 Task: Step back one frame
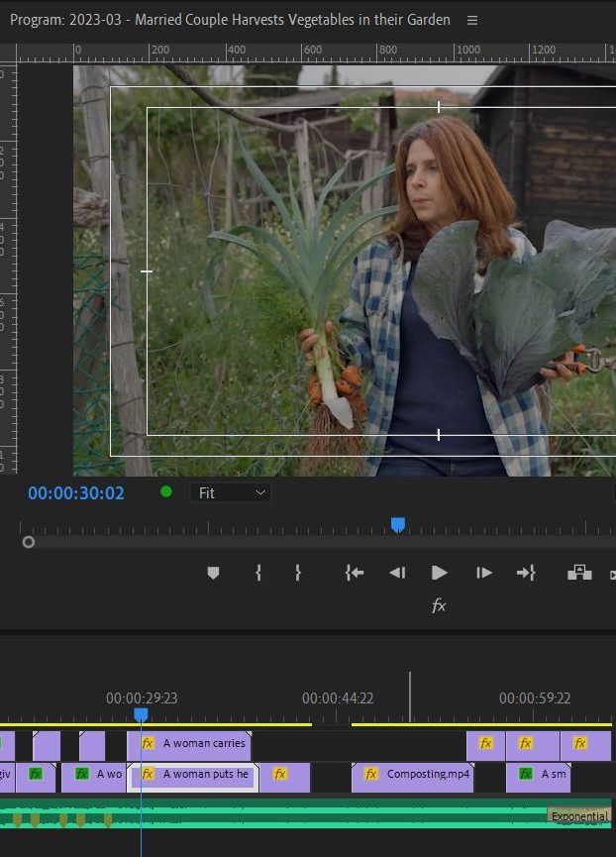[x=397, y=573]
